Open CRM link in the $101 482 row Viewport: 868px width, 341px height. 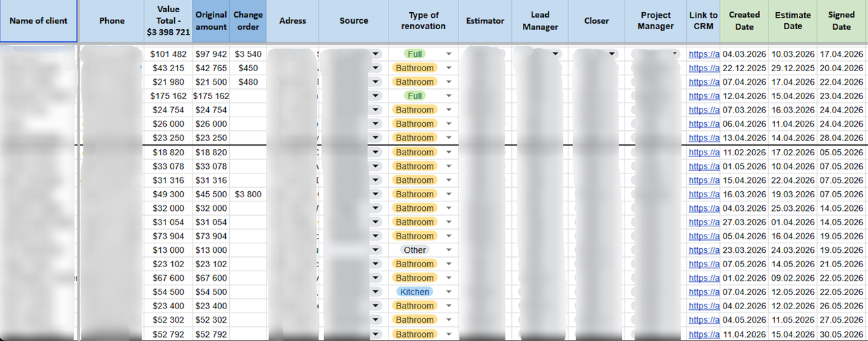704,54
